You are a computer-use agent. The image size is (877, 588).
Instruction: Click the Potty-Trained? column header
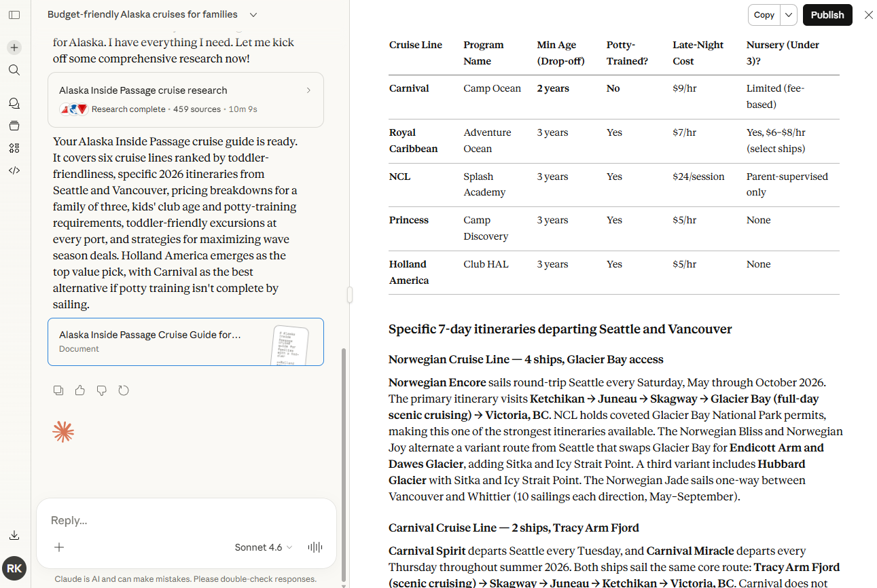point(627,53)
